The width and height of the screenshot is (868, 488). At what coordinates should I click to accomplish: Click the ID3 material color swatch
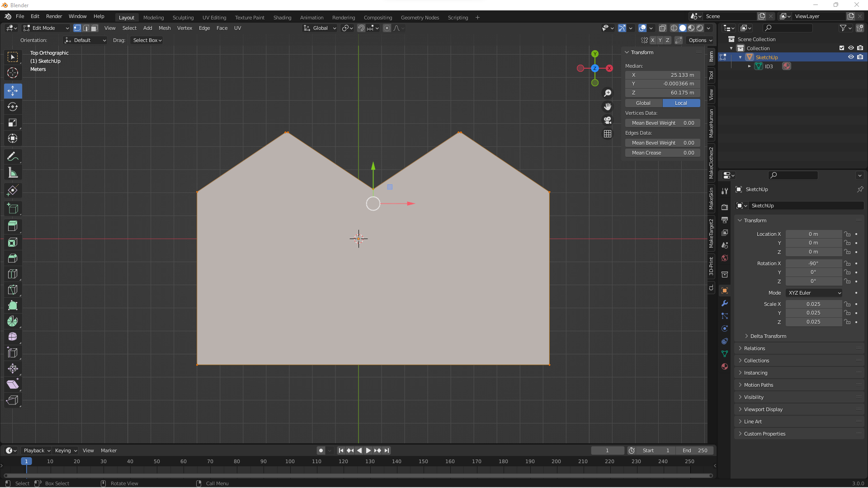(787, 66)
